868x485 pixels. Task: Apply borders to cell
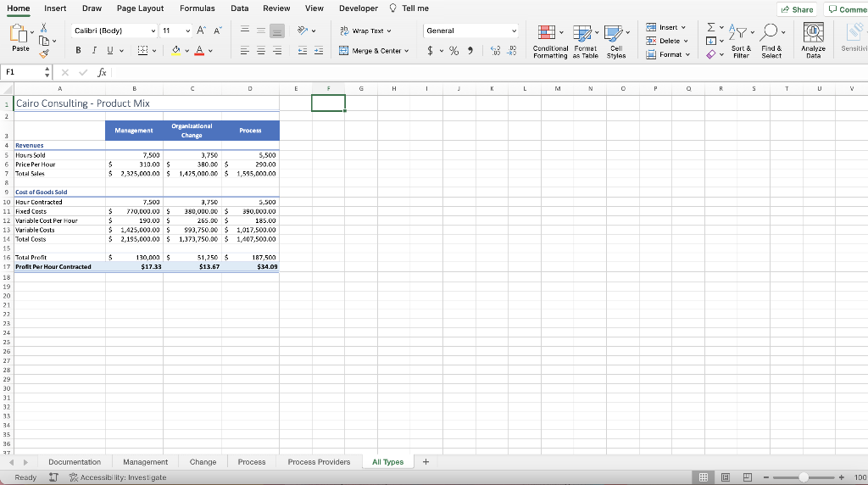tap(142, 50)
